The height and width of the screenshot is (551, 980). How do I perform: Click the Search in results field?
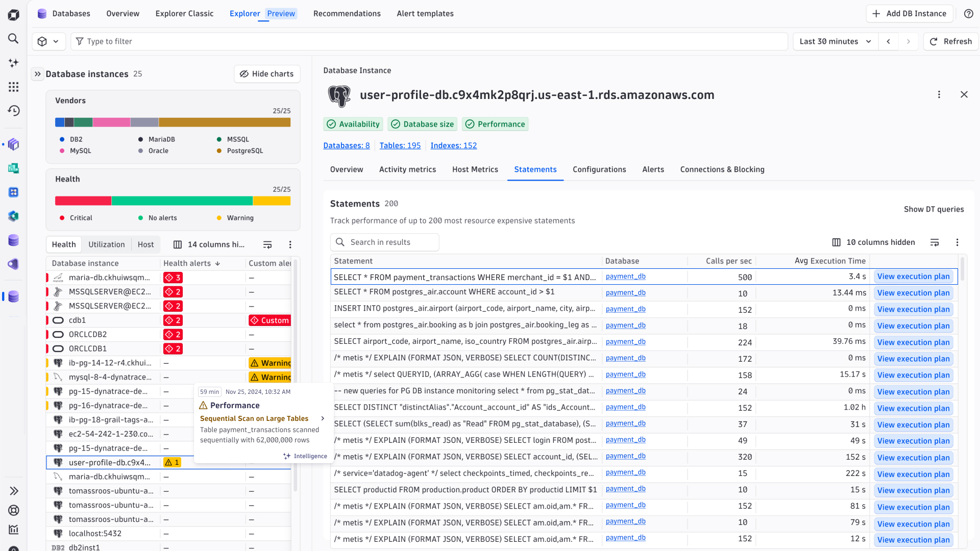pos(385,242)
